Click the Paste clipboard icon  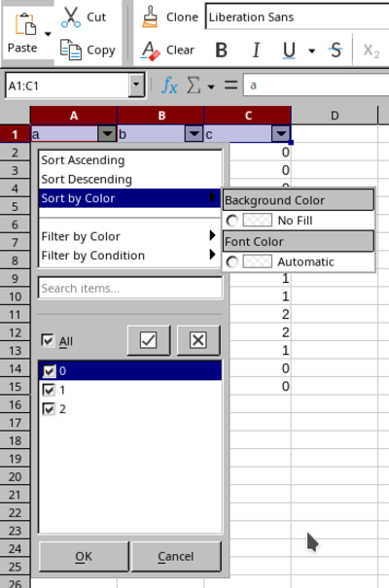pos(25,24)
